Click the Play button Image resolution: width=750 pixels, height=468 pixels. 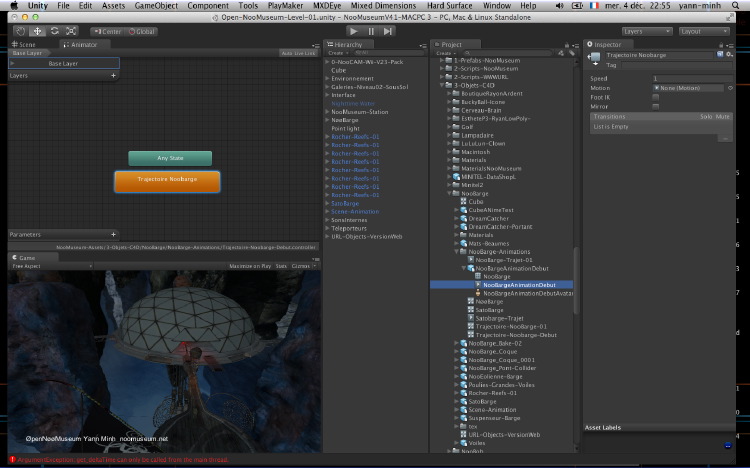pyautogui.click(x=353, y=31)
